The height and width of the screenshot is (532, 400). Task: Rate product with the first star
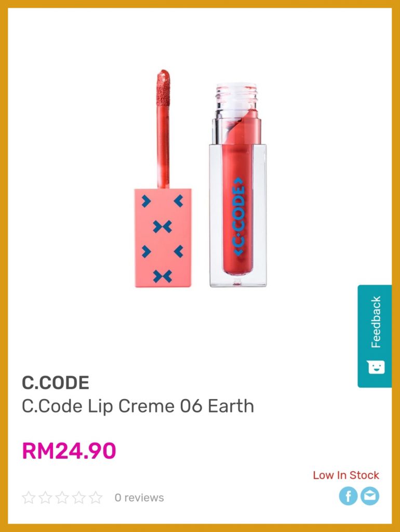29,498
